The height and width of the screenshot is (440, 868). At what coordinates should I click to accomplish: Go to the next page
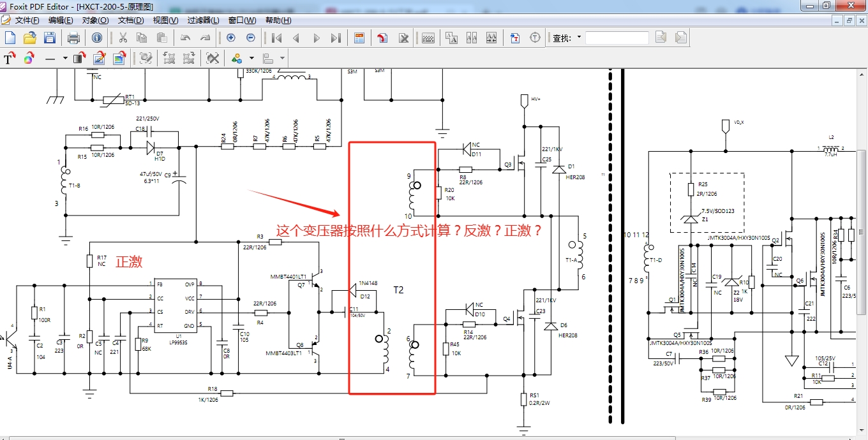(316, 38)
